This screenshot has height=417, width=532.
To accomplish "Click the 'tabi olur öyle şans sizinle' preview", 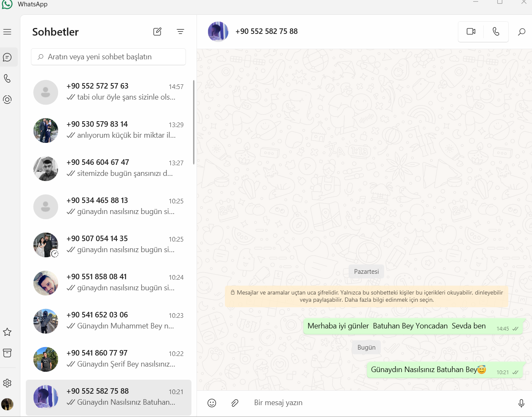I will click(x=126, y=97).
